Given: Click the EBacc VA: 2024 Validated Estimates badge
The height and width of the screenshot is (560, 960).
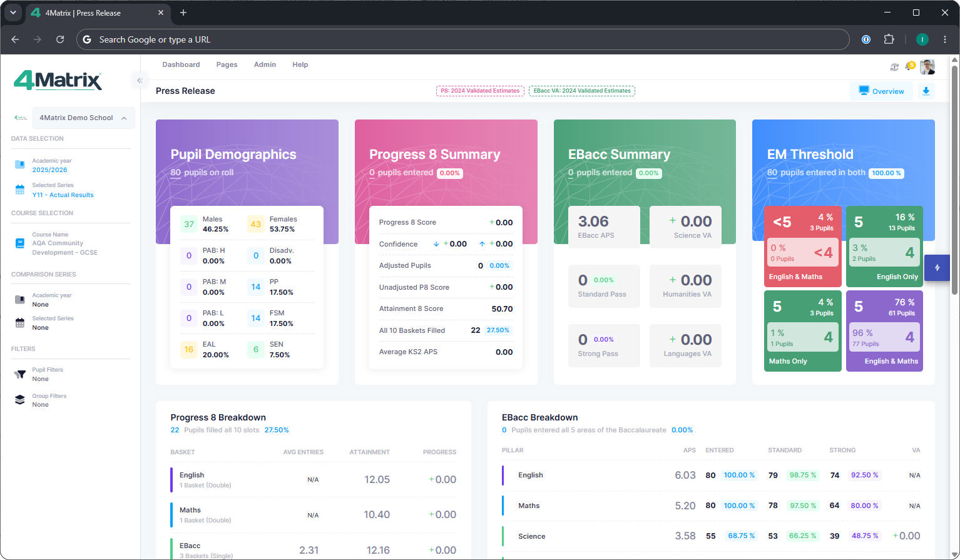Looking at the screenshot, I should click(582, 91).
